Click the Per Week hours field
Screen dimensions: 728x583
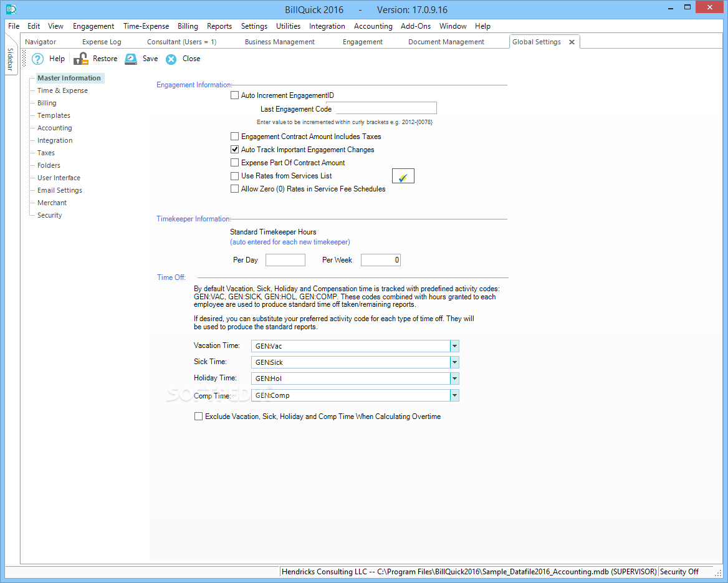point(381,260)
